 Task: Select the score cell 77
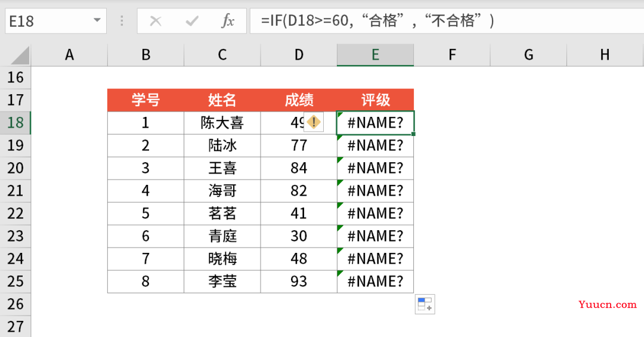[x=299, y=145]
